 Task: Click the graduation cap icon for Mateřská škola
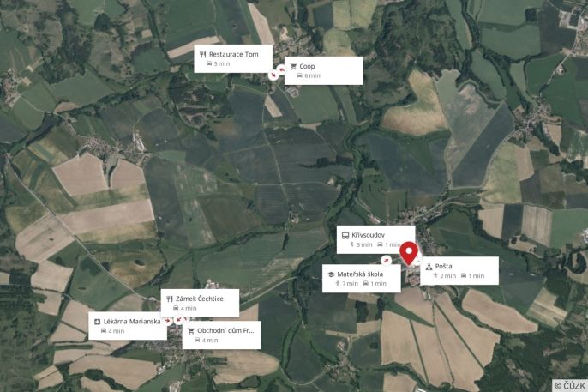click(331, 274)
